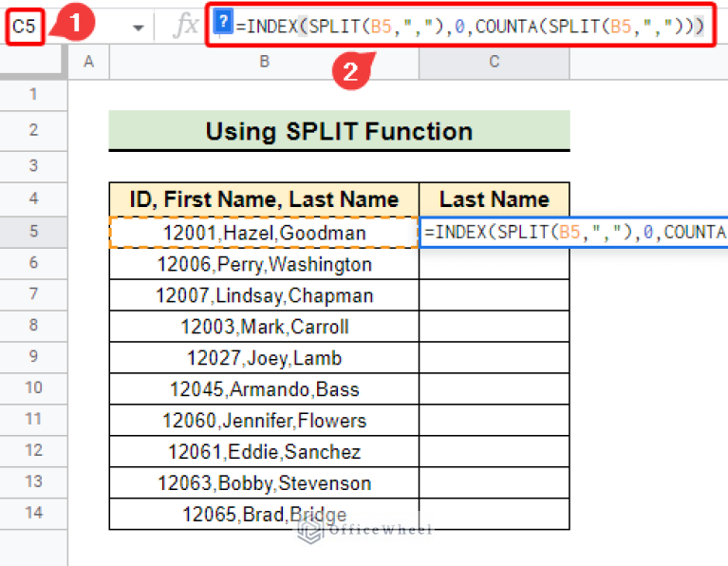This screenshot has height=566, width=728.
Task: Select row 7 header
Action: 33,294
